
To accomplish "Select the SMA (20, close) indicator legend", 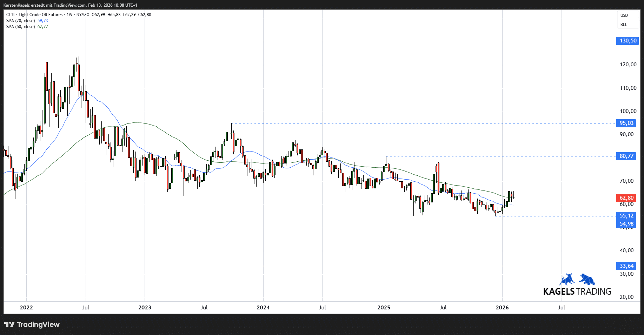I will click(20, 21).
